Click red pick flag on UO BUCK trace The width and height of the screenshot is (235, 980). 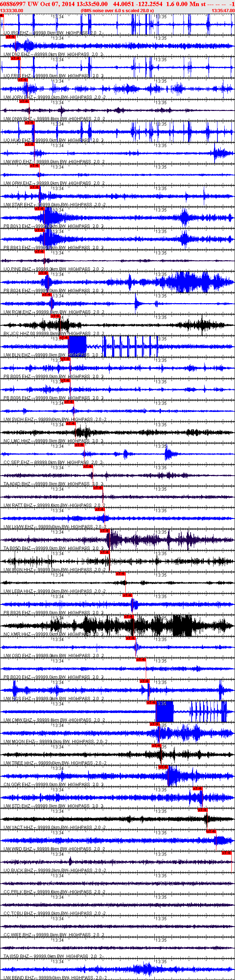227,853
